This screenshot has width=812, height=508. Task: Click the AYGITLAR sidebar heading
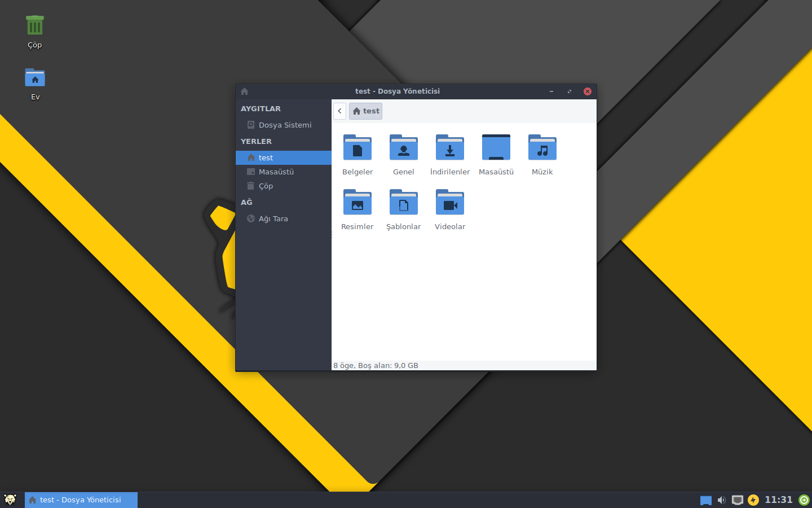[261, 108]
